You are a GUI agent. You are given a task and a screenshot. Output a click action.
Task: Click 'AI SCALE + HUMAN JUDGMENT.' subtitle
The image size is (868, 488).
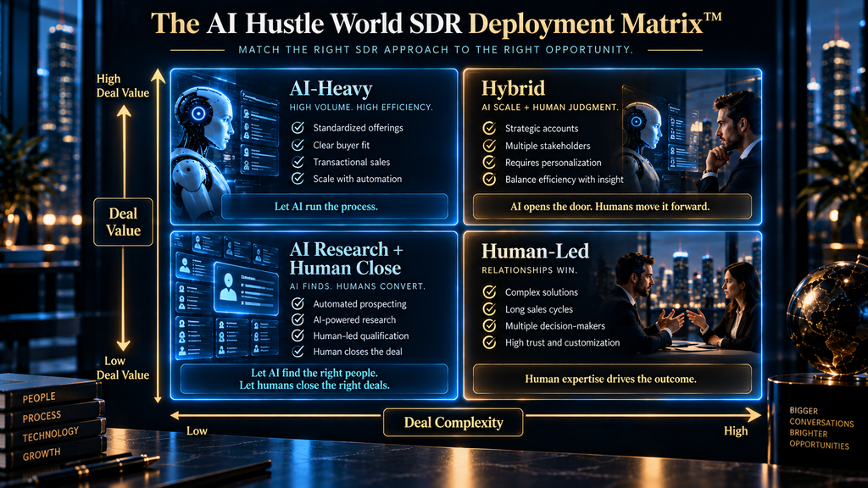549,108
